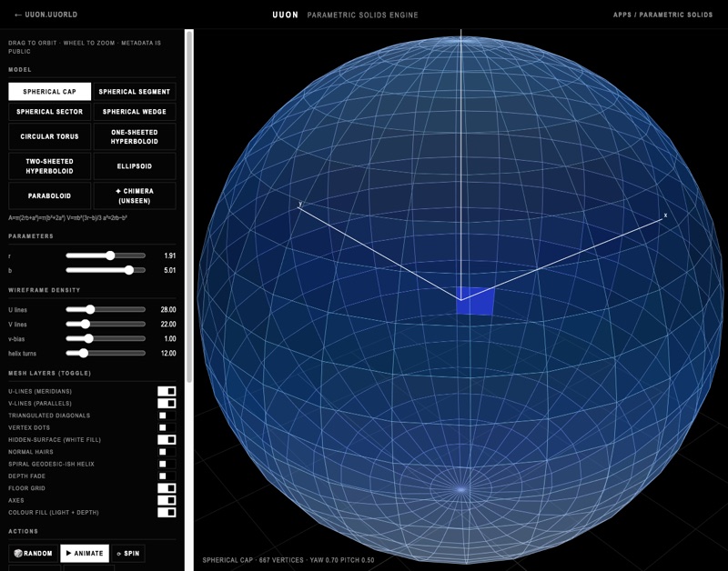Open the APPS / PARAMETRIC SOLIDS breadcrumb

click(662, 15)
